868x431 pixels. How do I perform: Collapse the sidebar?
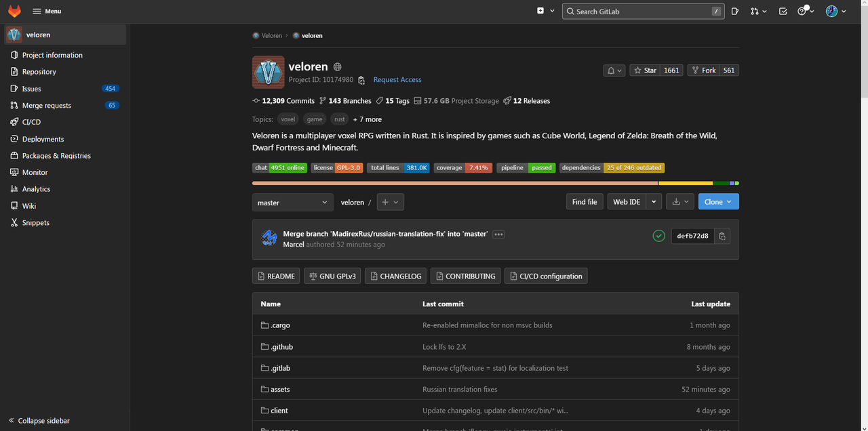click(x=39, y=421)
